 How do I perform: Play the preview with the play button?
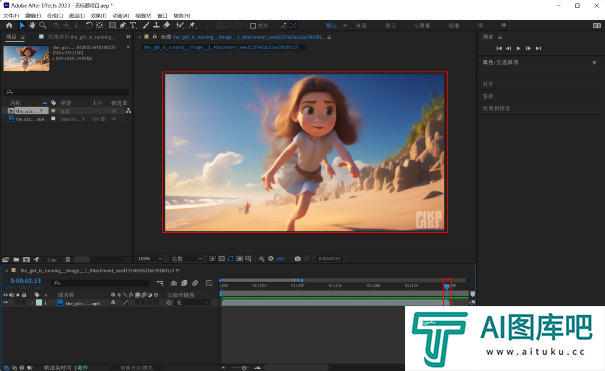518,48
